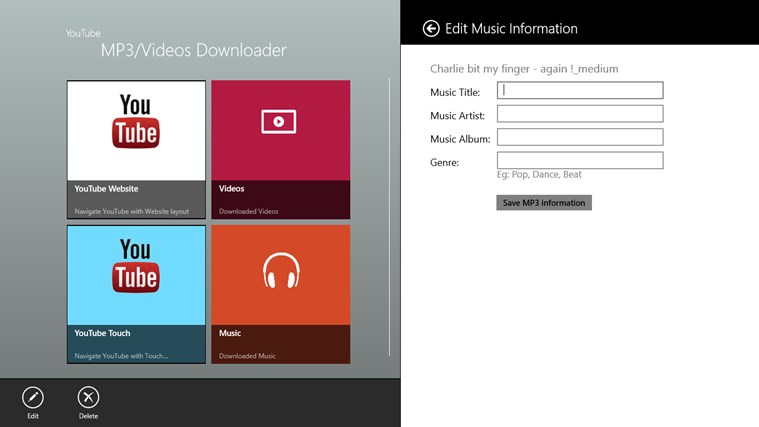Click 'Navigate YouTube with Website layout' caption
The image size is (759, 427).
click(x=132, y=212)
